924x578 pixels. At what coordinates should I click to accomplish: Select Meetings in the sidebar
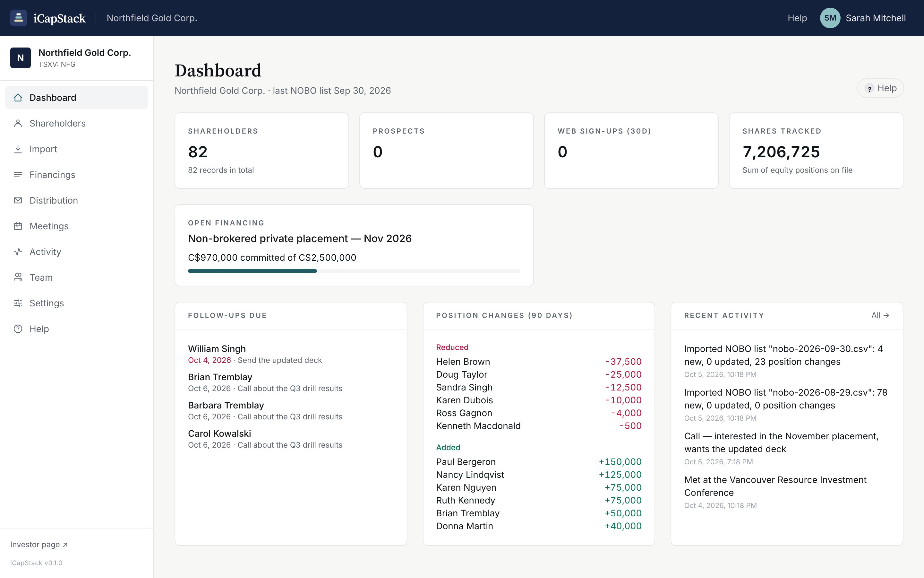click(x=76, y=226)
